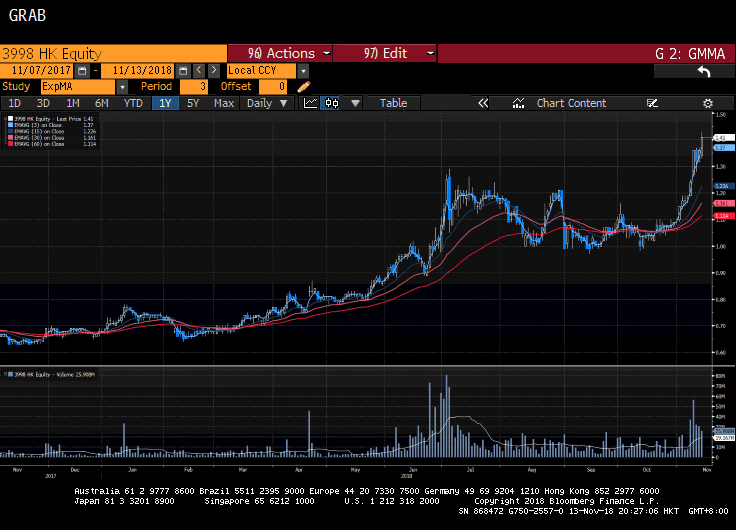Click the undo back arrow
This screenshot has width=736, height=530.
click(x=704, y=71)
